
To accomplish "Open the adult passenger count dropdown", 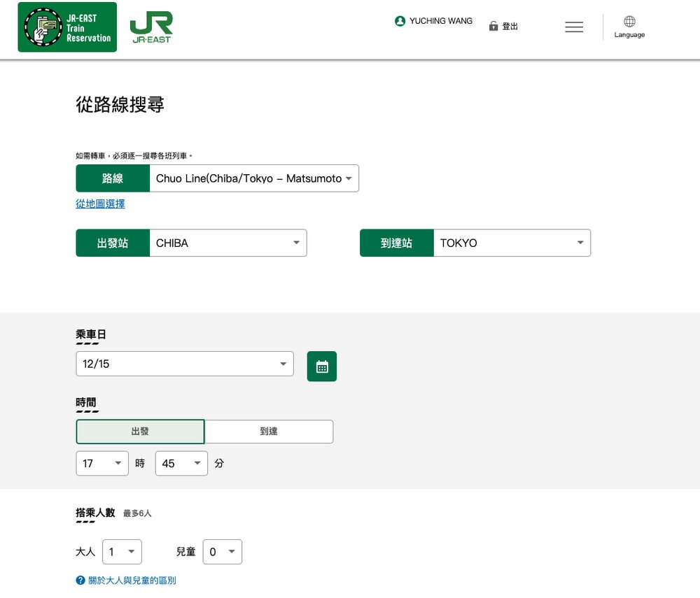I will coord(122,551).
